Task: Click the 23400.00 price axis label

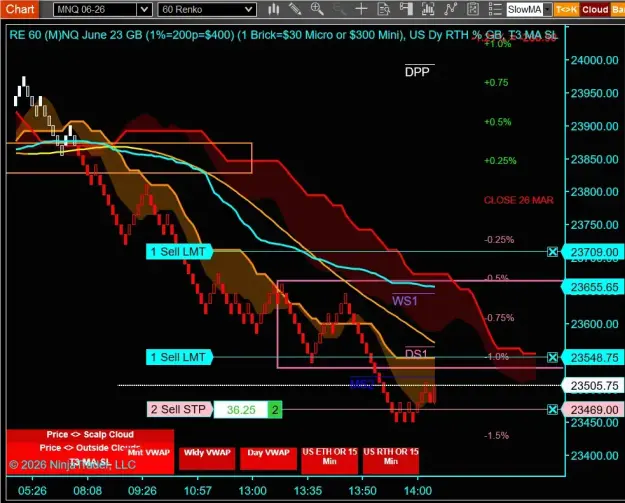Action: pos(594,456)
